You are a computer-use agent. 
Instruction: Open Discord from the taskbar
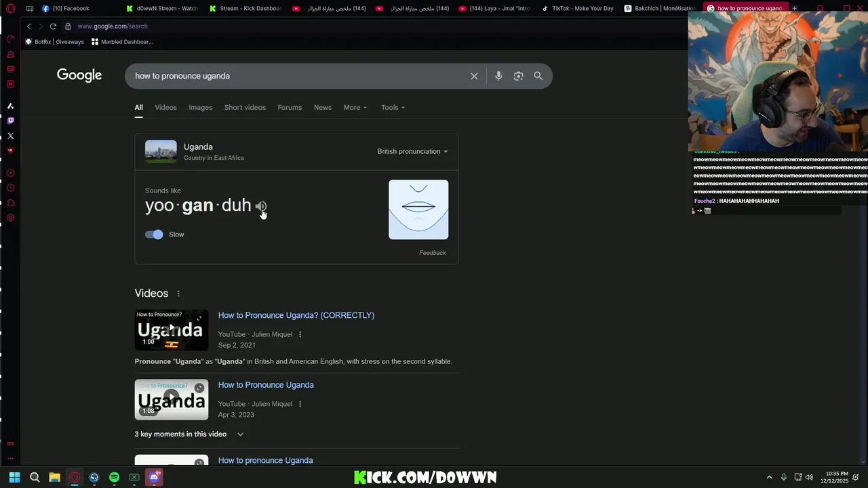click(154, 477)
